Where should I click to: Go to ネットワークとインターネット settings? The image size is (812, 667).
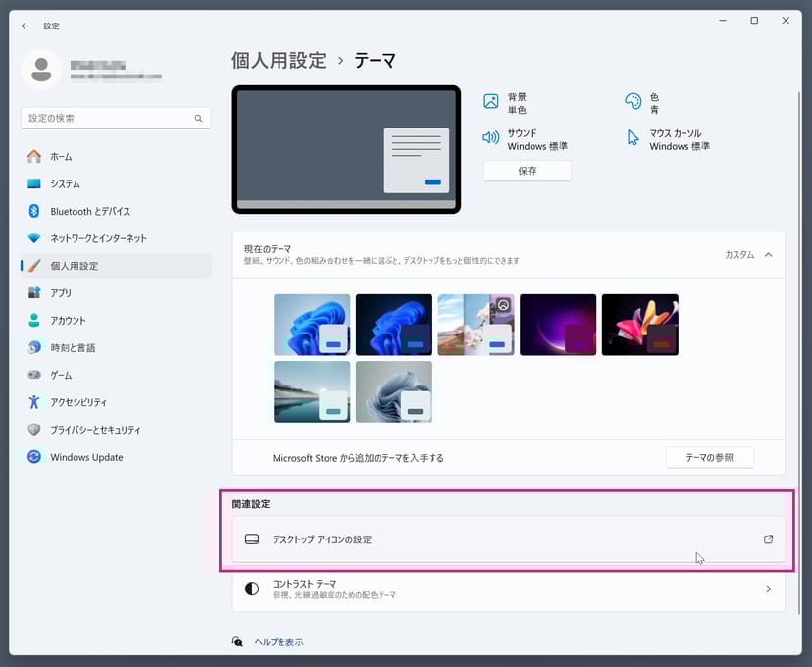pyautogui.click(x=98, y=238)
